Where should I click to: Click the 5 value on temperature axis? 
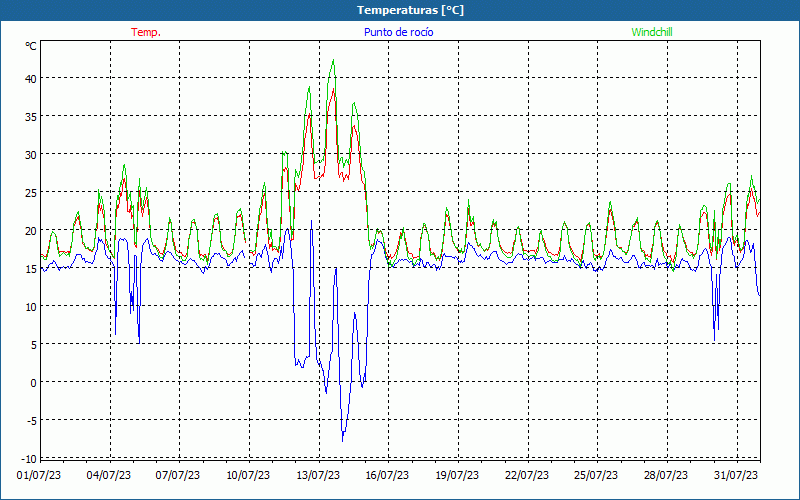tap(34, 344)
